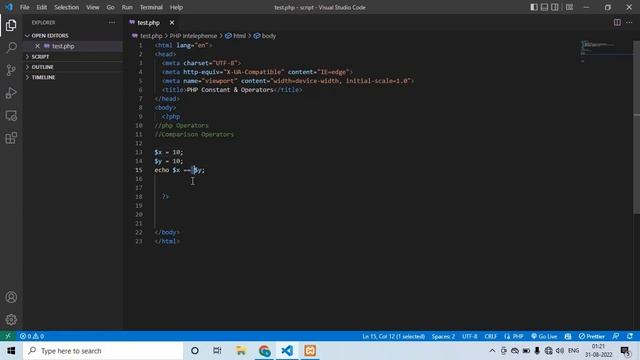Open XAMPP from taskbar

[310, 351]
